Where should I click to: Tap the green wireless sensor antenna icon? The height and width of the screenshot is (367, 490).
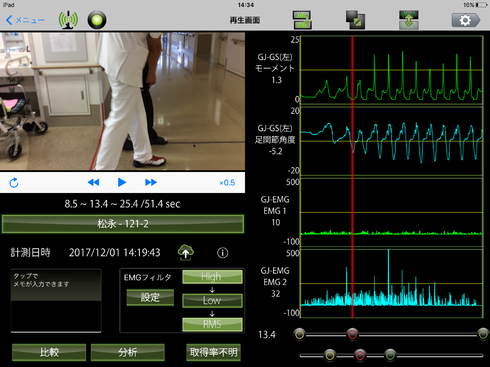(x=68, y=20)
